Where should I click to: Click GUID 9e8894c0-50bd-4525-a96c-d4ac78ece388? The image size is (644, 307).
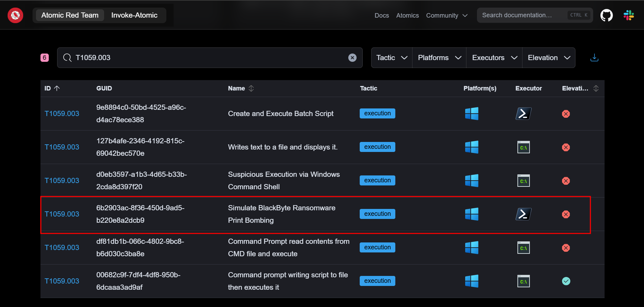click(141, 114)
